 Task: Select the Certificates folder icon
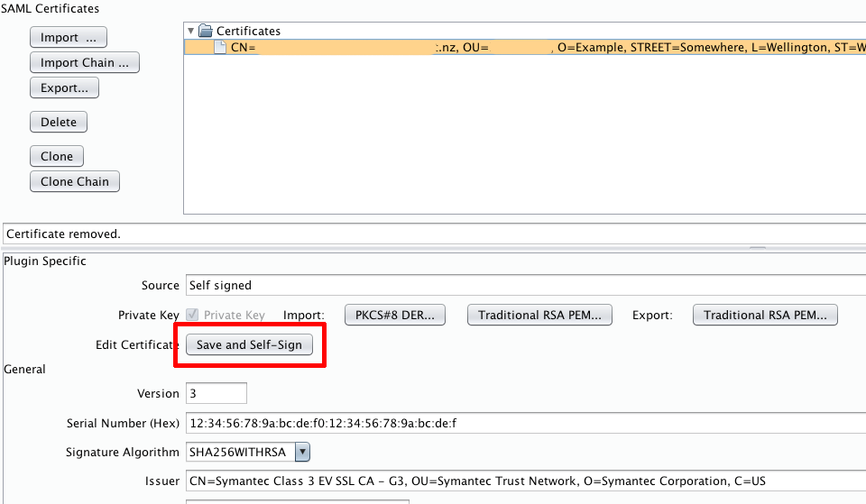click(206, 31)
